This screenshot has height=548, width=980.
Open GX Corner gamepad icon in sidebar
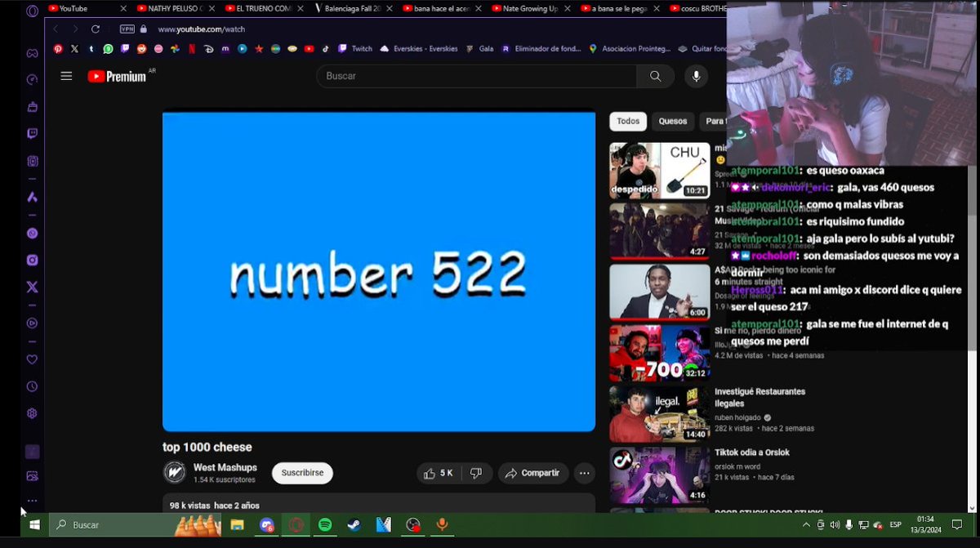click(x=32, y=53)
